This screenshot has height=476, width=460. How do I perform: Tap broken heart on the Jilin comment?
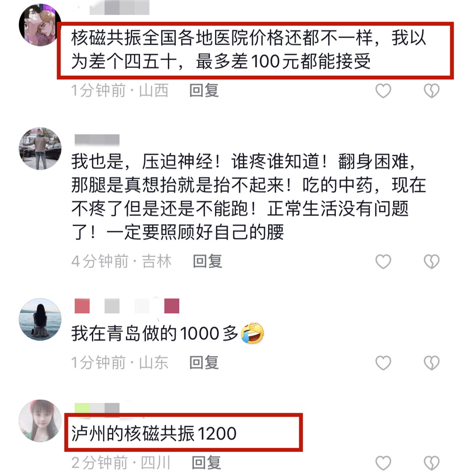431,262
